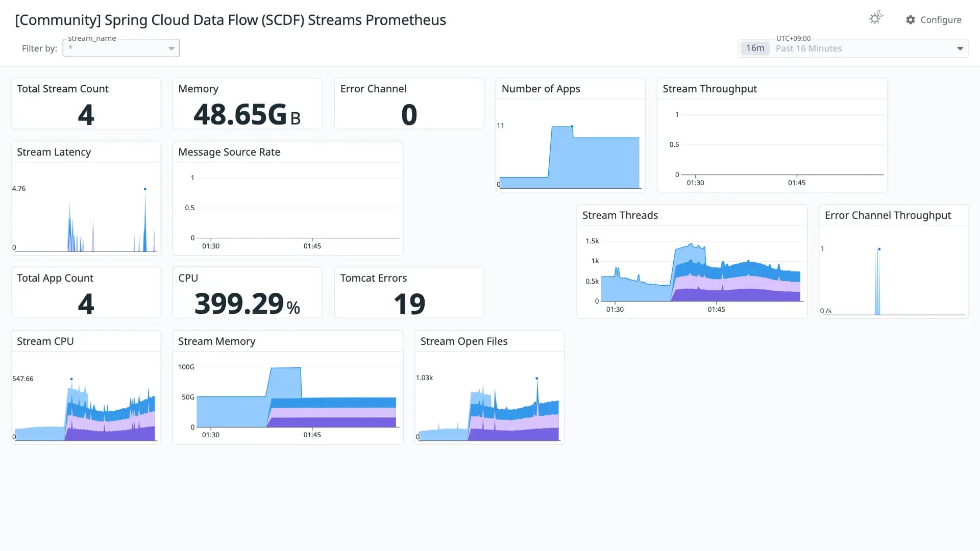Click the Past 16 Minutes time field

coord(853,48)
